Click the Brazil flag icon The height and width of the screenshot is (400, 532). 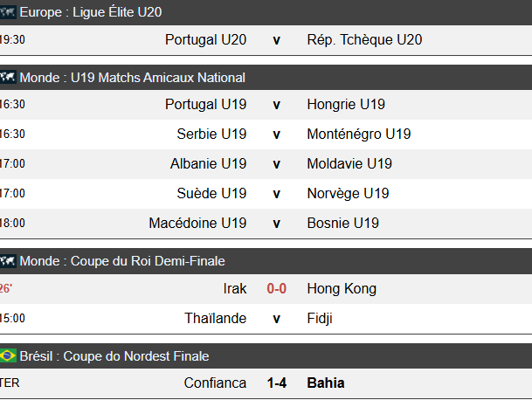(8, 356)
